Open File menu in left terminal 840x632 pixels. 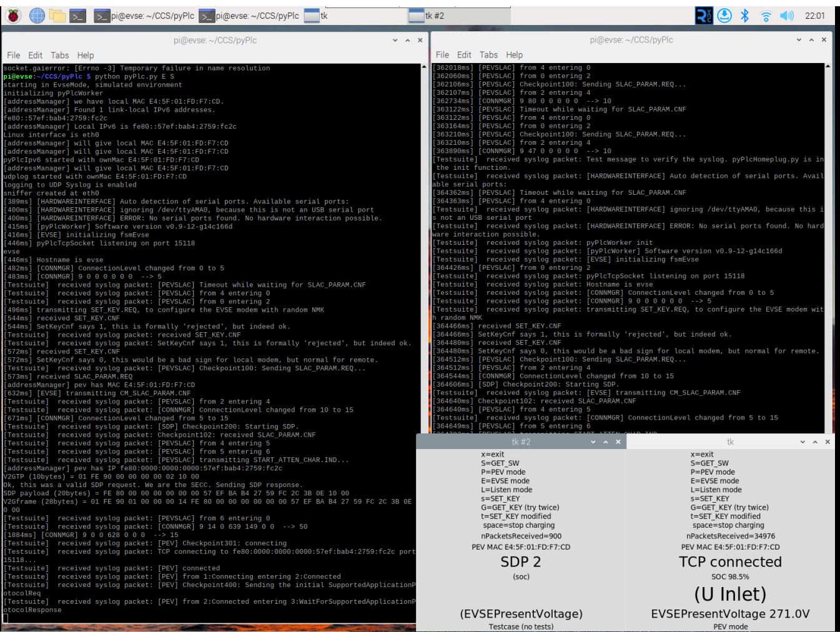tap(13, 55)
